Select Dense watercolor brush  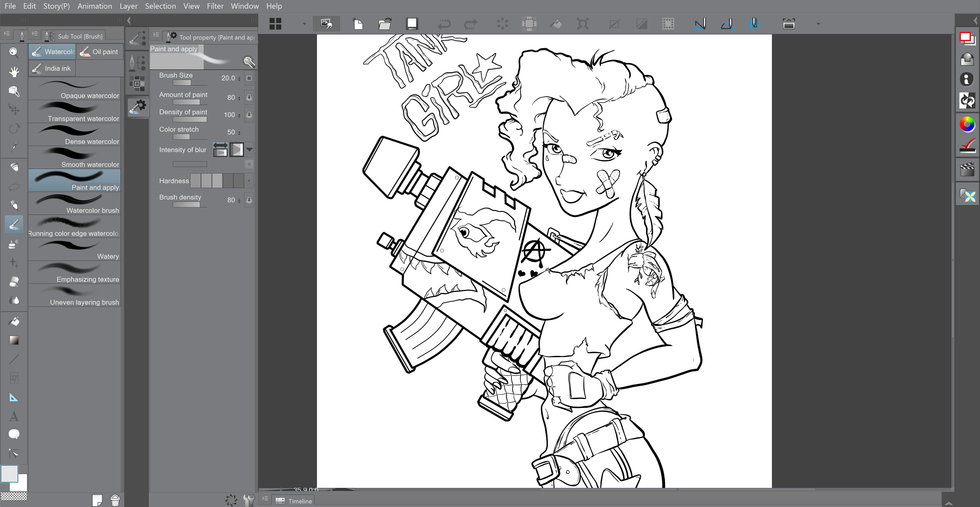tap(75, 135)
